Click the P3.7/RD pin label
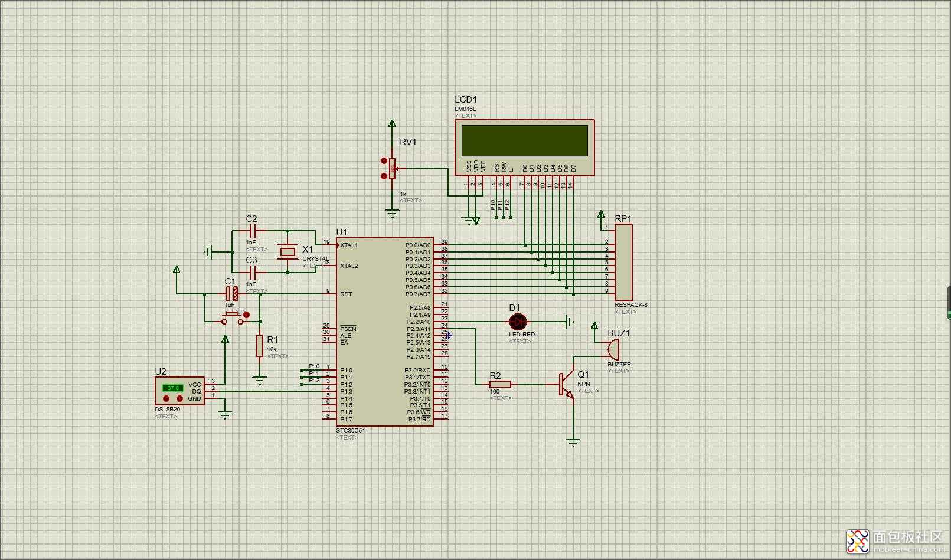The image size is (951, 560). pos(419,420)
